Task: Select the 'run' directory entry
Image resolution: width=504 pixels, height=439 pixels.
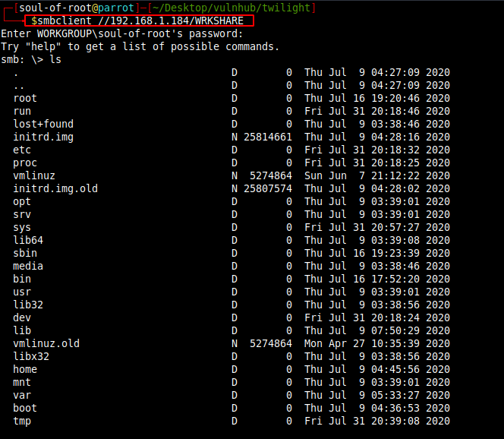Action: point(22,112)
